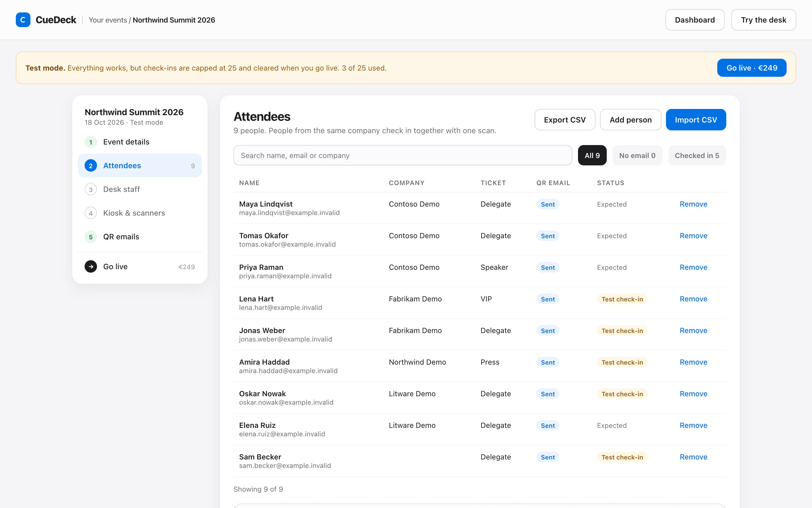Click Expected status for Tomas Okafor
The image size is (812, 508).
coord(612,236)
